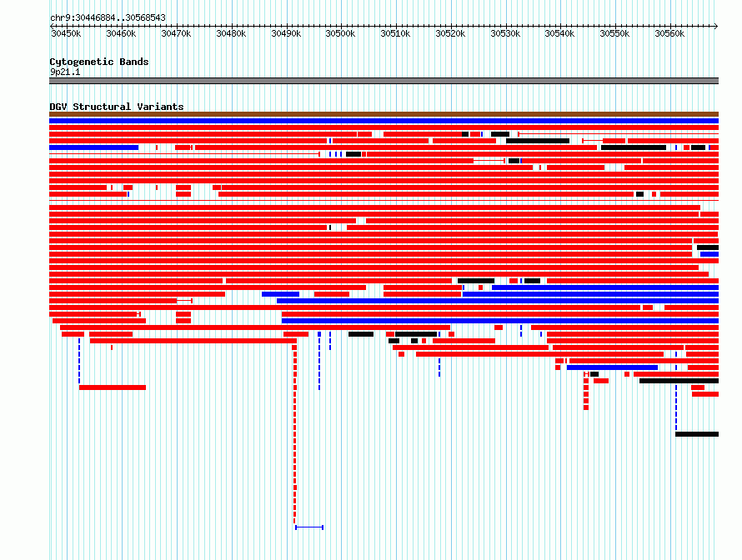The image size is (742, 560).
Task: Click the 30500k ruler label
Action: coord(340,33)
